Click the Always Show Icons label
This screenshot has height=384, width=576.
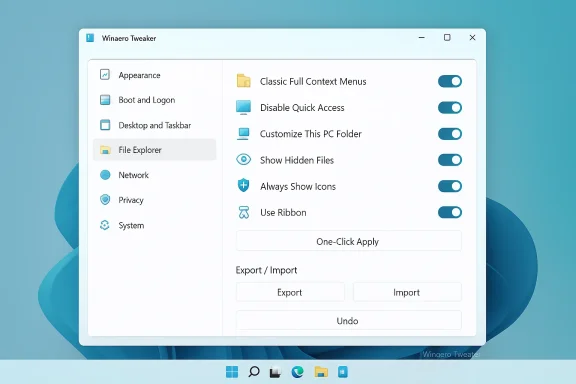pyautogui.click(x=298, y=186)
